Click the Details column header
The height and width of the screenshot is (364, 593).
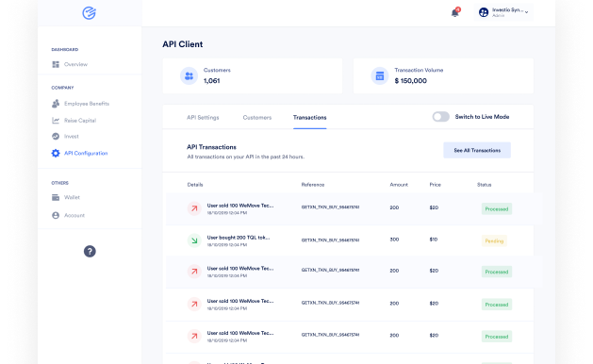pyautogui.click(x=195, y=185)
